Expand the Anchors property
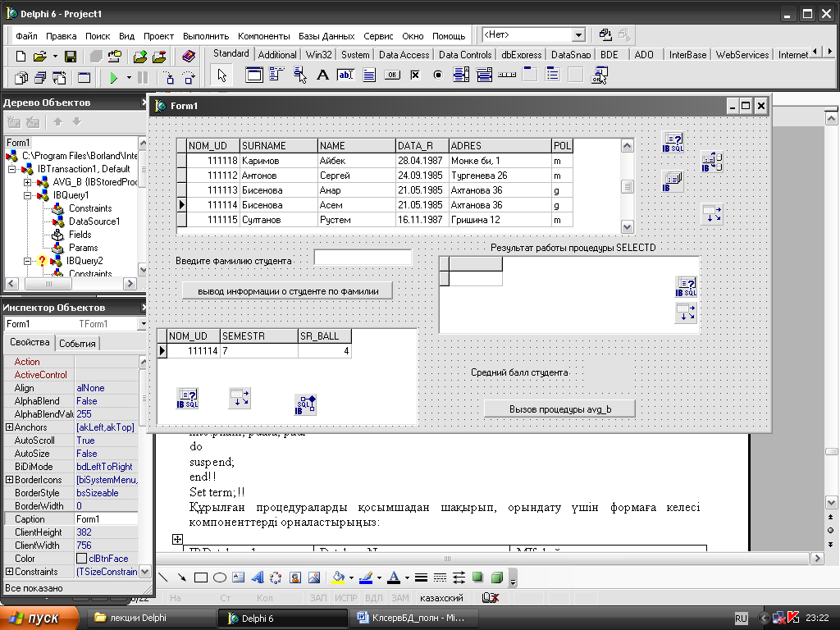The width and height of the screenshot is (840, 630). click(9, 427)
